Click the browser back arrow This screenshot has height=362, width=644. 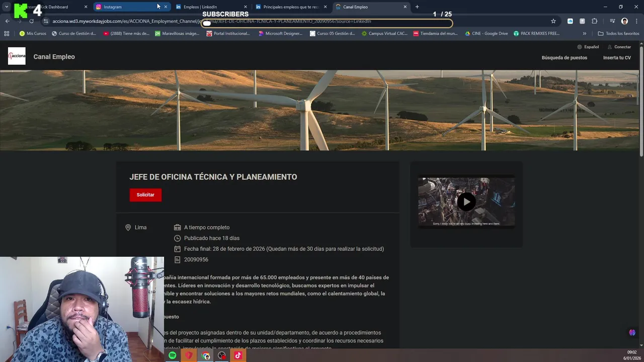pyautogui.click(x=7, y=21)
